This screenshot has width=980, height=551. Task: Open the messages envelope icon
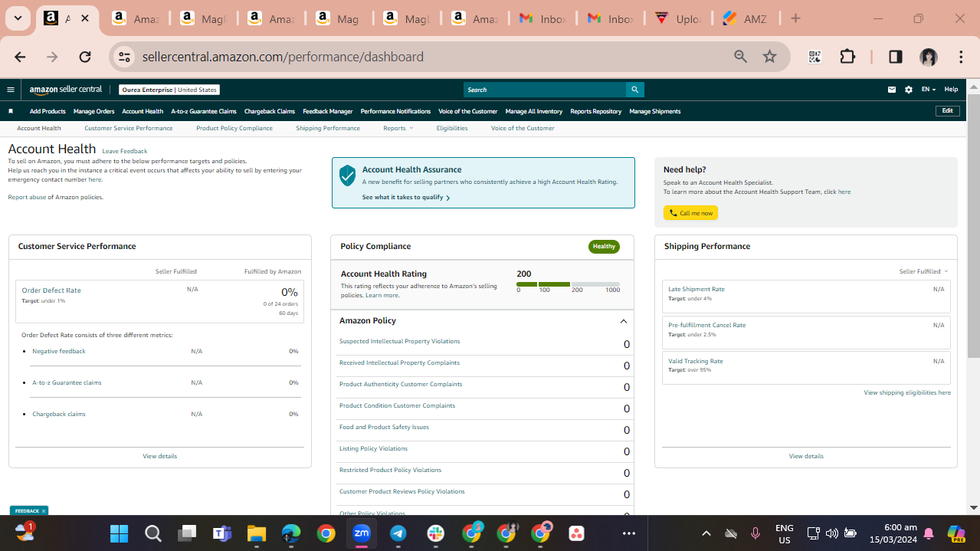tap(892, 90)
